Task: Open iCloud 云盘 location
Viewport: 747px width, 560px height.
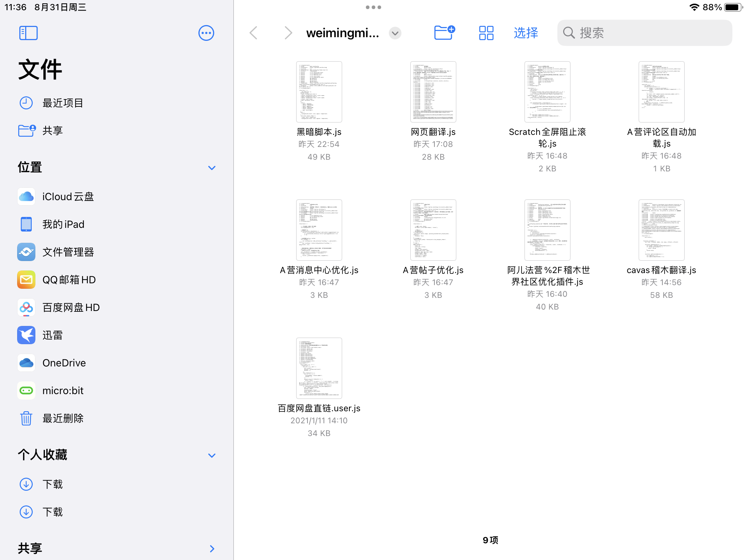Action: click(x=117, y=197)
